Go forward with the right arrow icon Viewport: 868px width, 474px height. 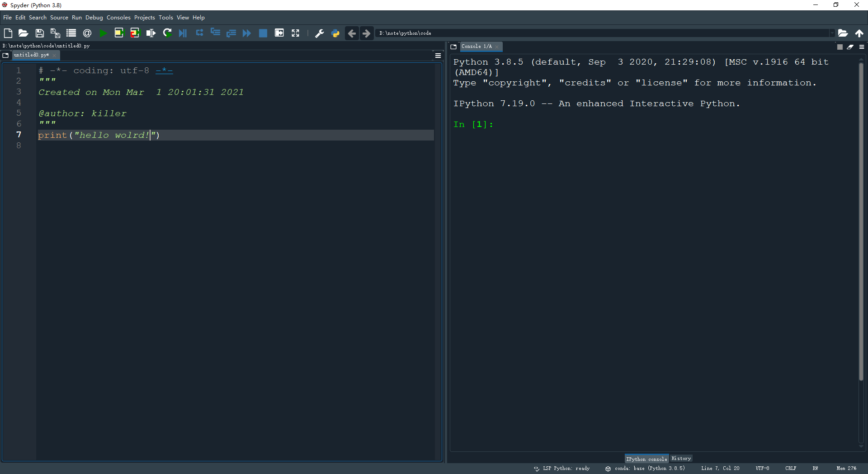point(366,33)
